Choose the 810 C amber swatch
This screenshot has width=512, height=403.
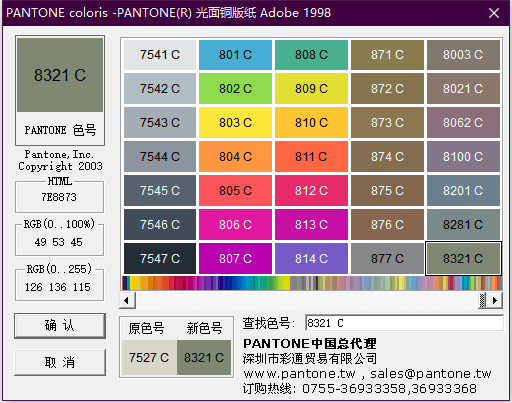tap(311, 123)
